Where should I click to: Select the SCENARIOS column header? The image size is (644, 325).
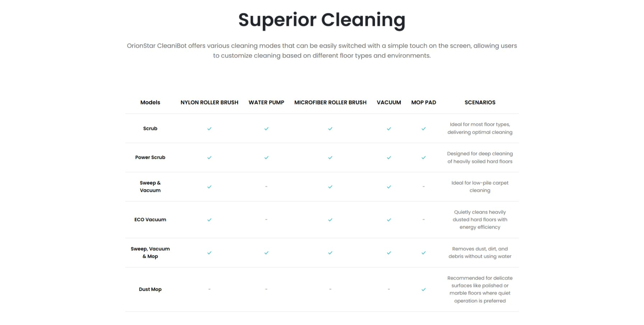[480, 102]
